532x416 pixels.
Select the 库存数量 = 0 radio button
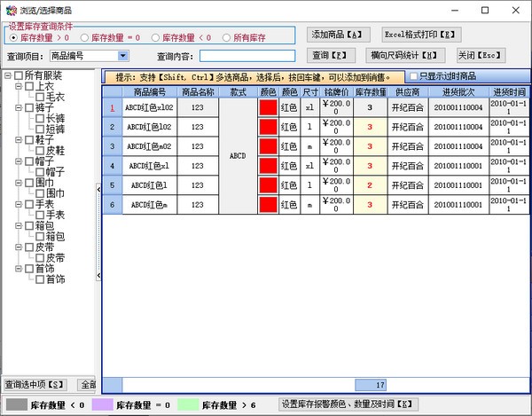[84, 37]
